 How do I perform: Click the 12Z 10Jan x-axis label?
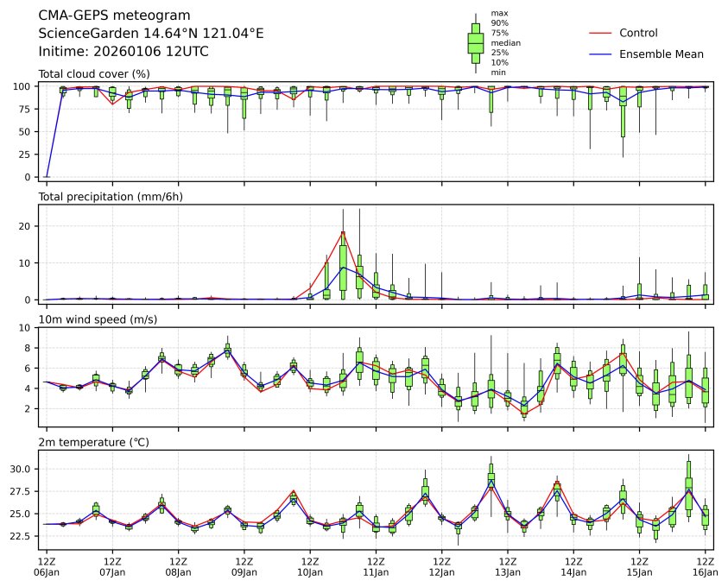tap(310, 567)
